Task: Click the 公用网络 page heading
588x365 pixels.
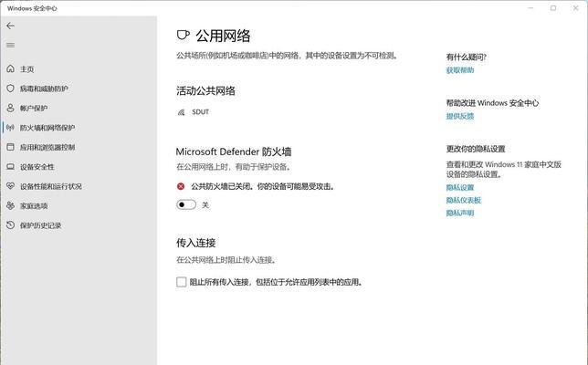Action: (223, 36)
